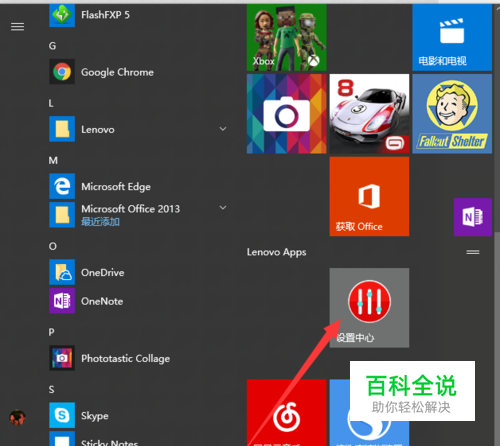Open the 电影和电视 tile
Viewport: 500px width, 446px height.
(452, 37)
